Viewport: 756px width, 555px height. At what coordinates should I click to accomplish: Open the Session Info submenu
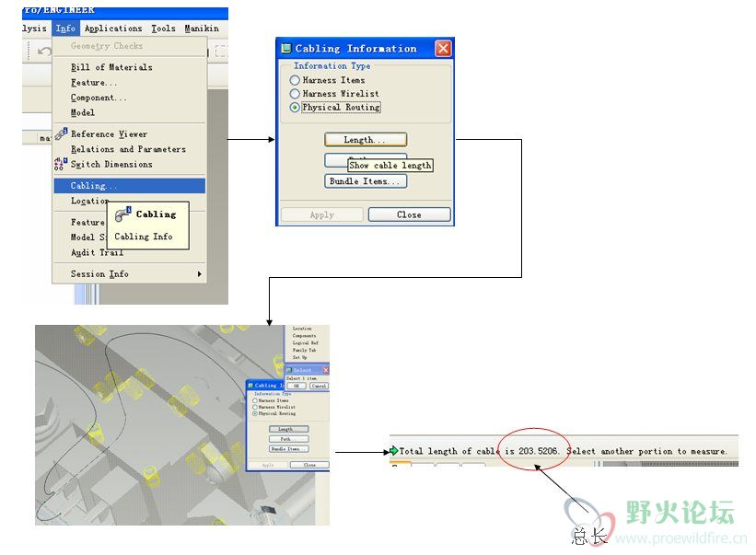point(129,273)
